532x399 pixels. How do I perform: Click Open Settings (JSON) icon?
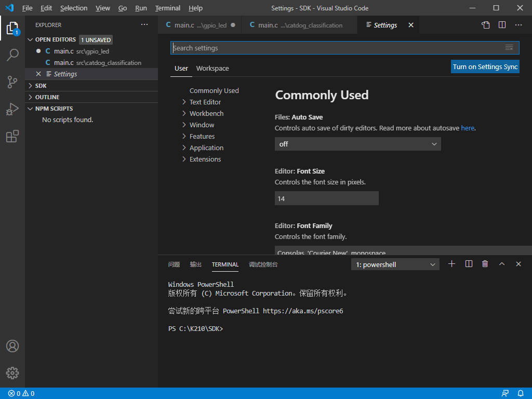tap(486, 25)
